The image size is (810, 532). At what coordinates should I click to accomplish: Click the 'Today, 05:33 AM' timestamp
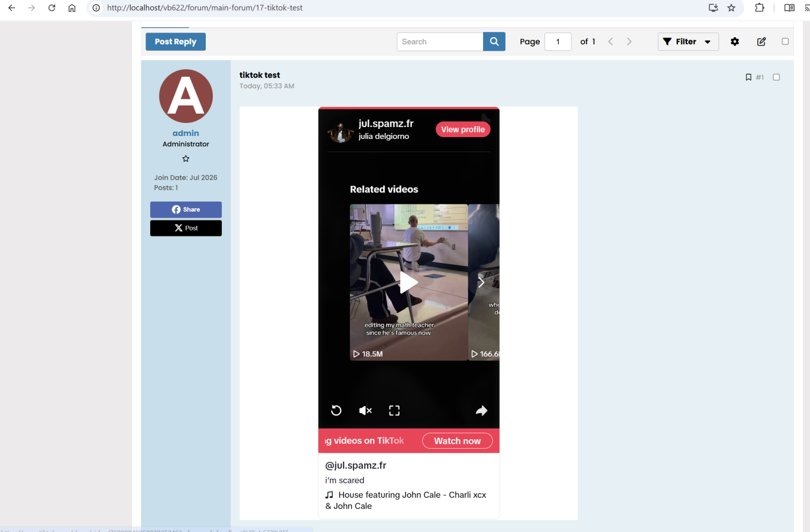tap(267, 86)
